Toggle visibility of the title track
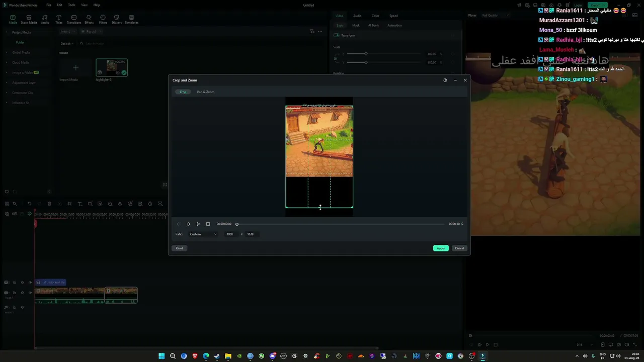Viewport: 644px width, 362px height. [x=30, y=283]
